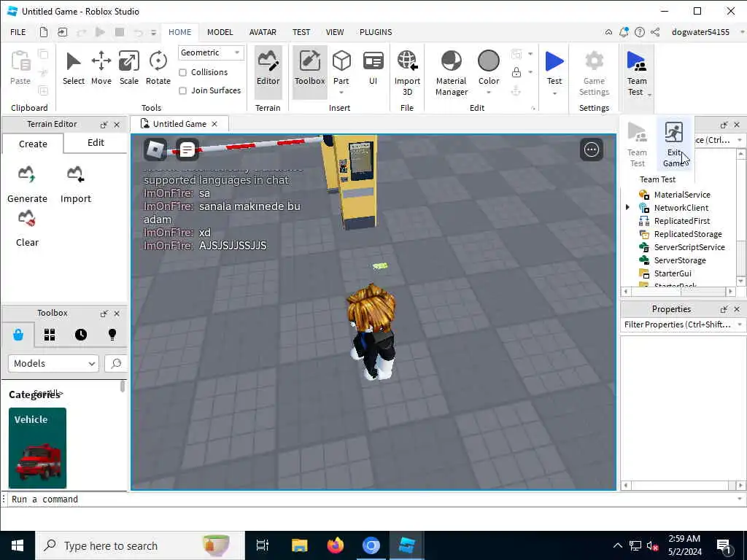Open File Explorer from taskbar
This screenshot has width=747, height=560.
click(300, 545)
